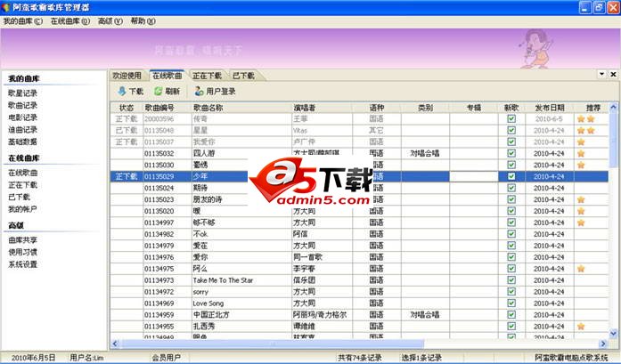Click the 刷新 refresh toolbar button

coord(167,92)
